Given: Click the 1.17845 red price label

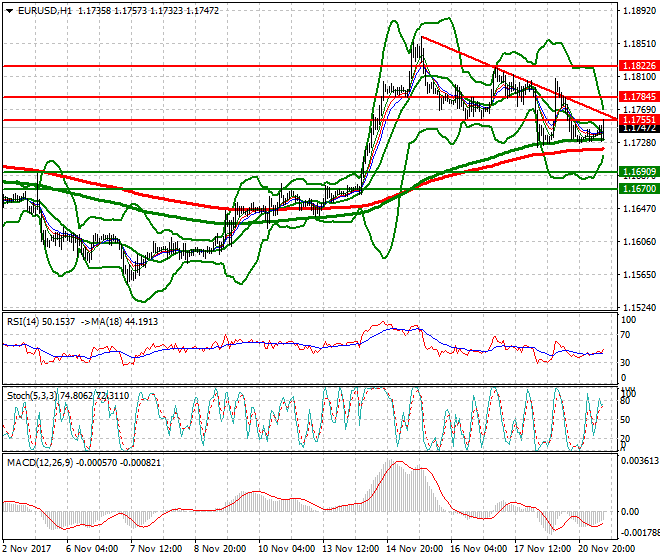Looking at the screenshot, I should click(639, 97).
